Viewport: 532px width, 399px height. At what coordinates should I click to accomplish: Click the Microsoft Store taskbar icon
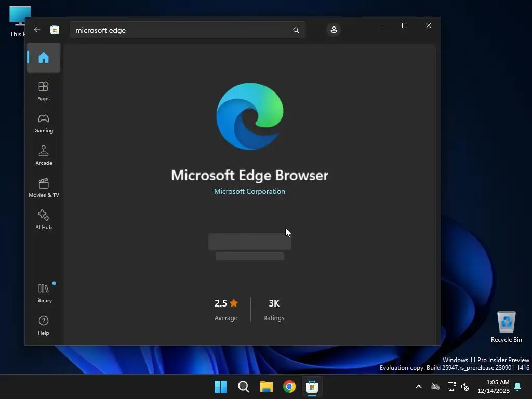pos(312,387)
